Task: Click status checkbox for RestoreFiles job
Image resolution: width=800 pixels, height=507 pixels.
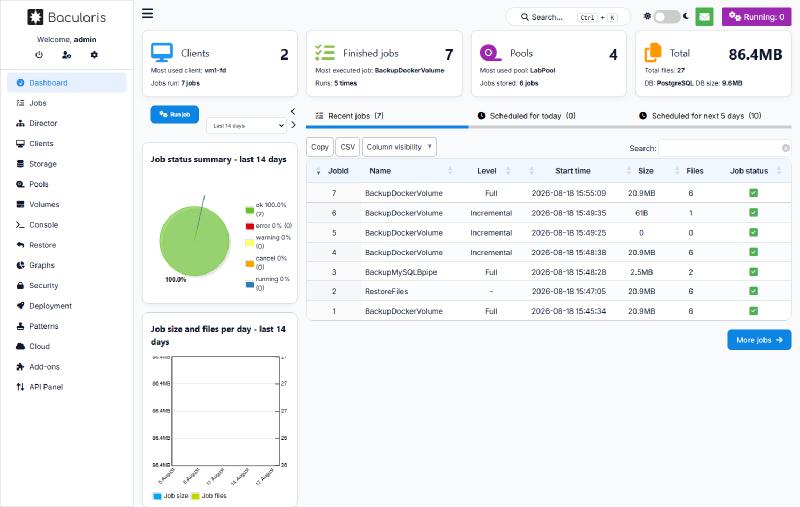Action: click(753, 291)
